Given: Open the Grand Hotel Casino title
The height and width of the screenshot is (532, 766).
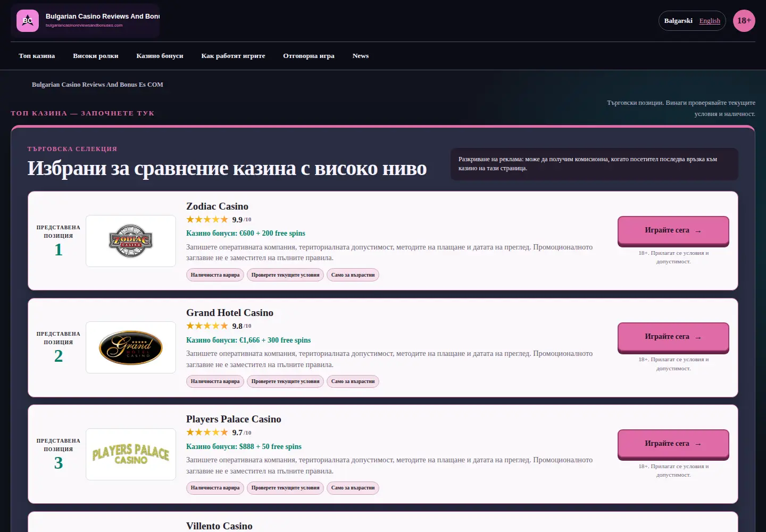Looking at the screenshot, I should (x=230, y=313).
